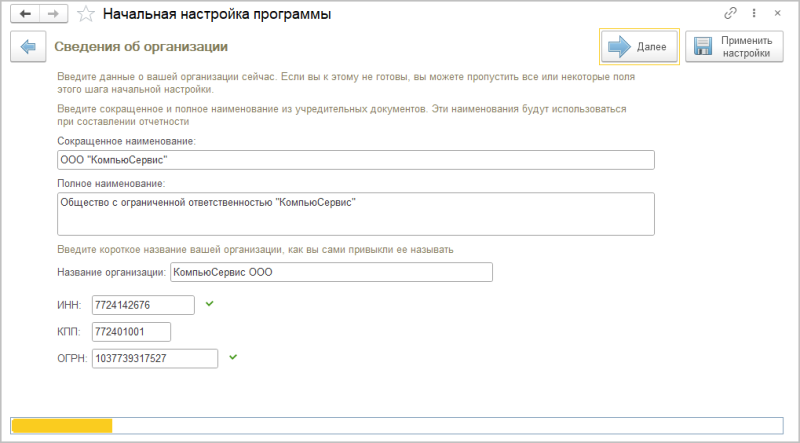Click into the ИНН field
Image resolution: width=800 pixels, height=443 pixels.
[142, 305]
